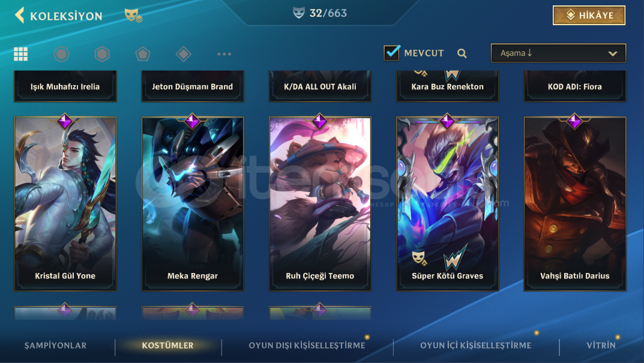This screenshot has width=644, height=363.
Task: Open the Aşama sort dropdown
Action: pos(558,53)
